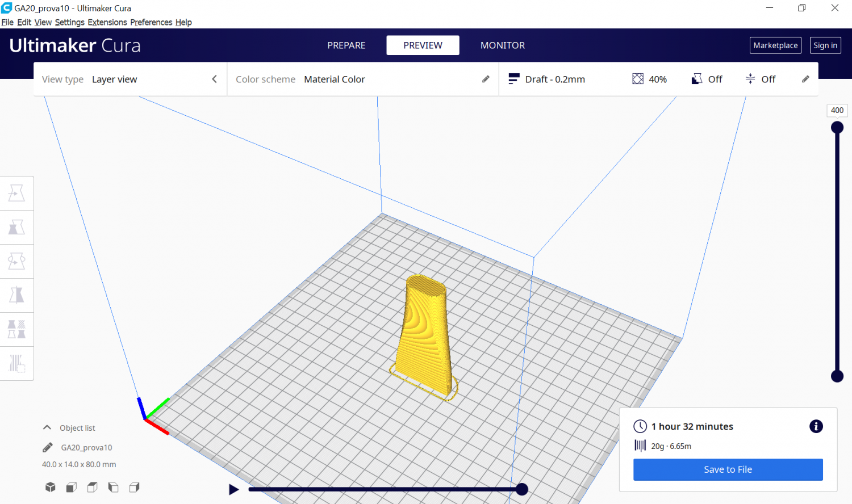Switch to right side view cube icon
The height and width of the screenshot is (504, 852).
click(x=135, y=487)
